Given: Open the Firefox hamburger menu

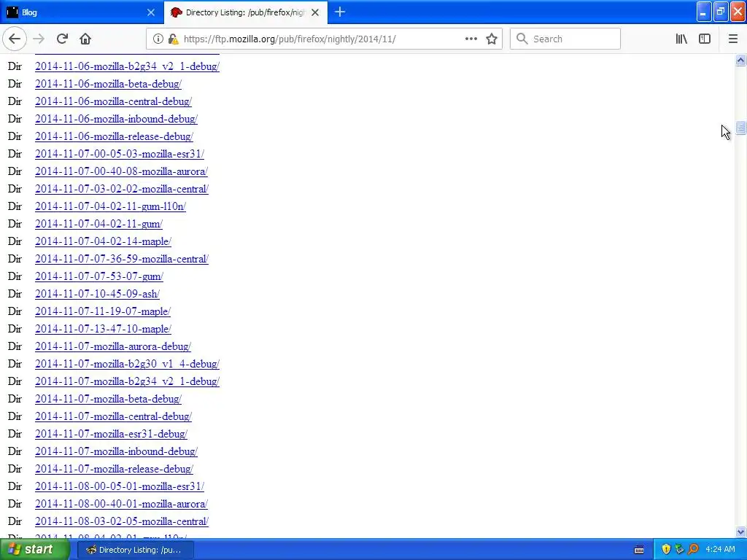Looking at the screenshot, I should point(732,39).
